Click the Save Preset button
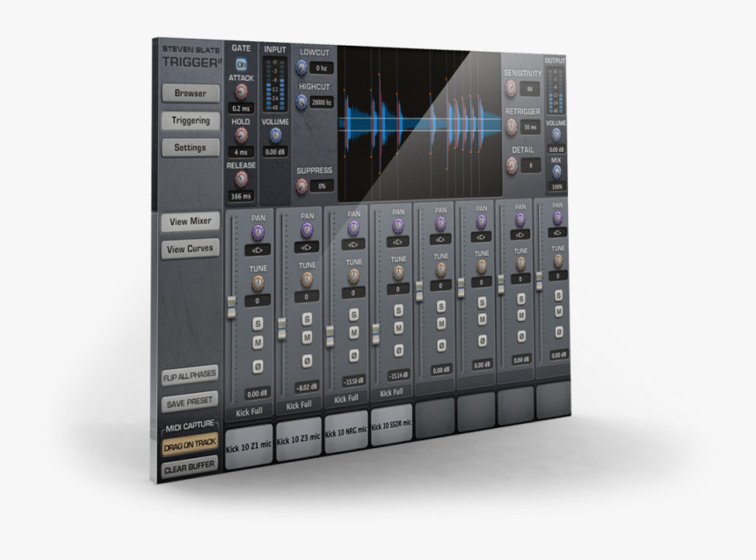This screenshot has width=756, height=560. 190,401
